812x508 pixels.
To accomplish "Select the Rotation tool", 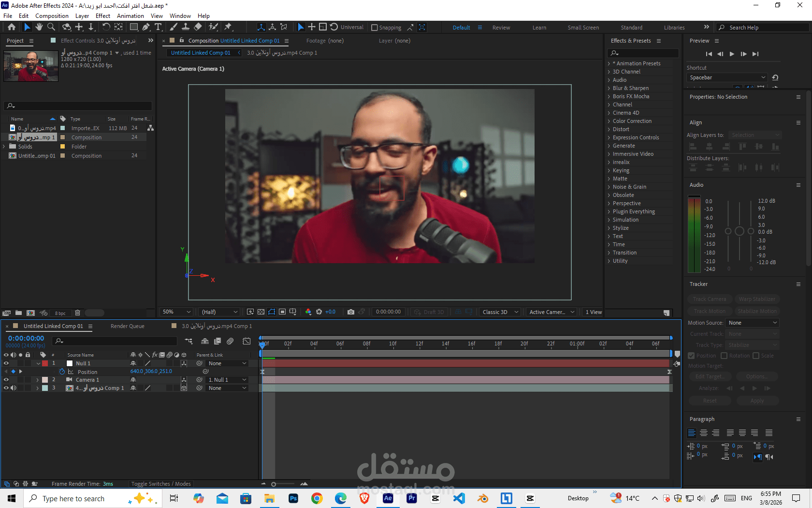I will point(106,27).
